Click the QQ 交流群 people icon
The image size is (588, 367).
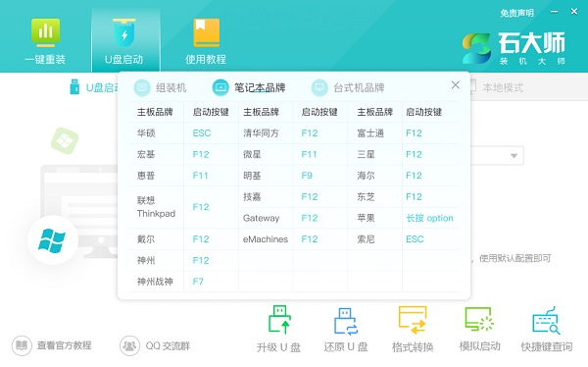point(129,345)
